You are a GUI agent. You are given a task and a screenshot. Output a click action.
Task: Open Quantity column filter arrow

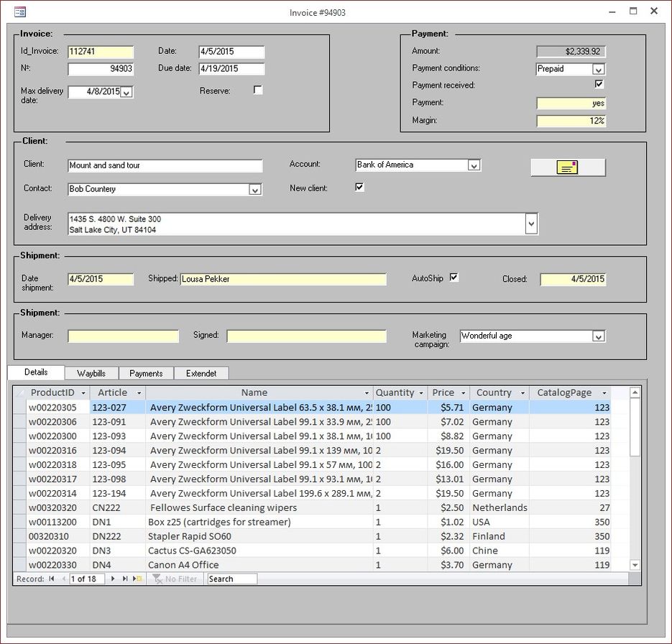421,393
